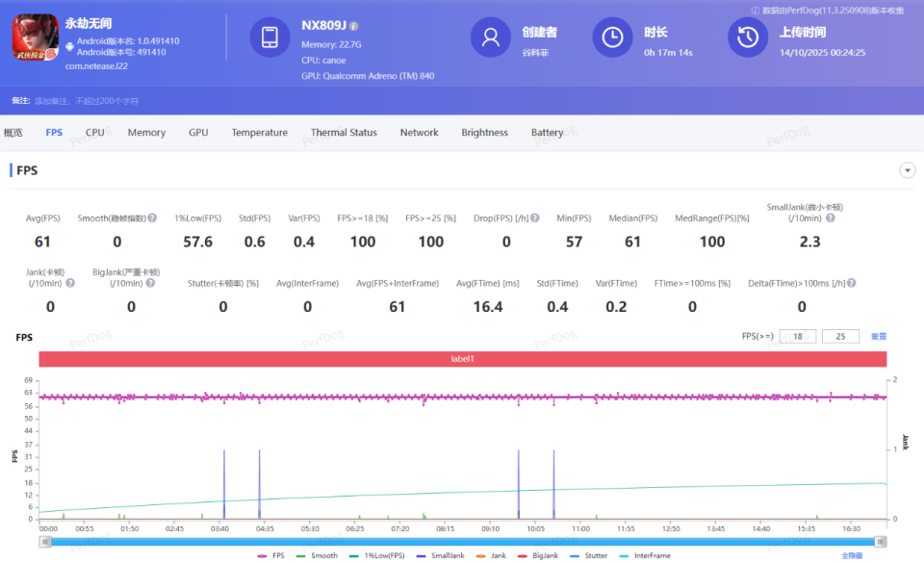Click the phone device icon beside NX809J
This screenshot has width=924, height=563.
(269, 38)
